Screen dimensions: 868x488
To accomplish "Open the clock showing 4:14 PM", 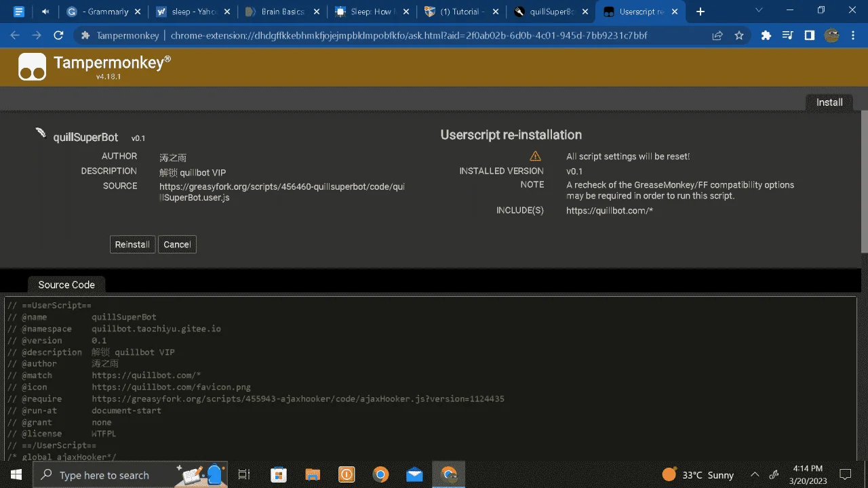I will pos(807,474).
